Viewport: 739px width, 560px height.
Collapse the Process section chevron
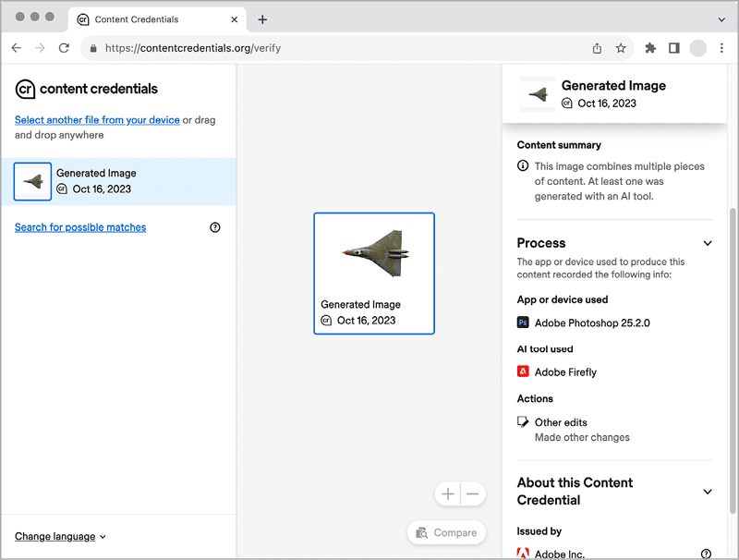pyautogui.click(x=708, y=243)
